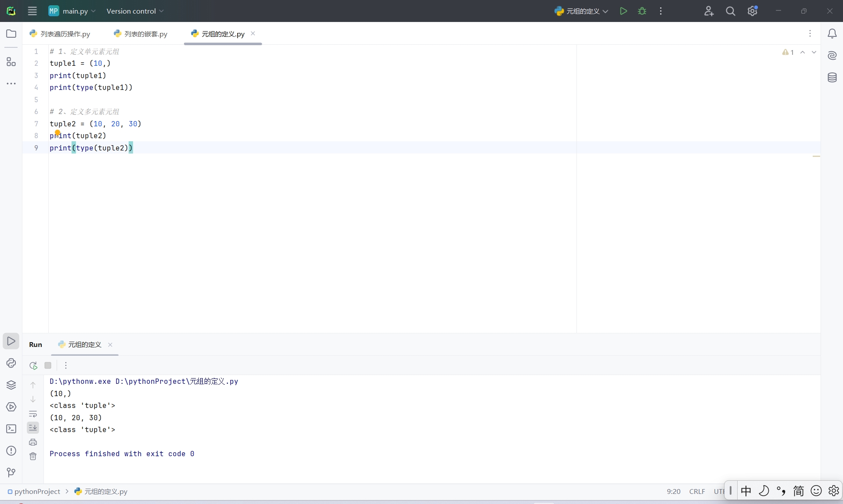Run the current script with green arrow

pos(623,11)
